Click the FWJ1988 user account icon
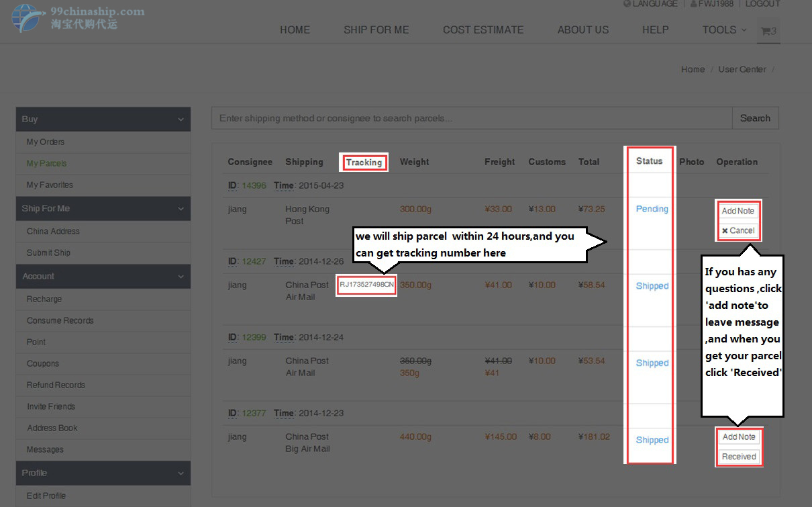Image resolution: width=812 pixels, height=507 pixels. (695, 4)
